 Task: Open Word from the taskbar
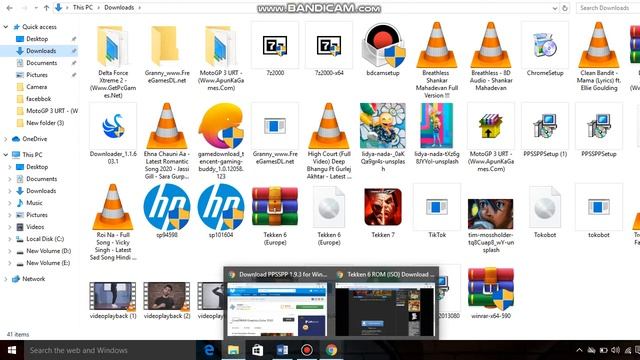tap(282, 350)
